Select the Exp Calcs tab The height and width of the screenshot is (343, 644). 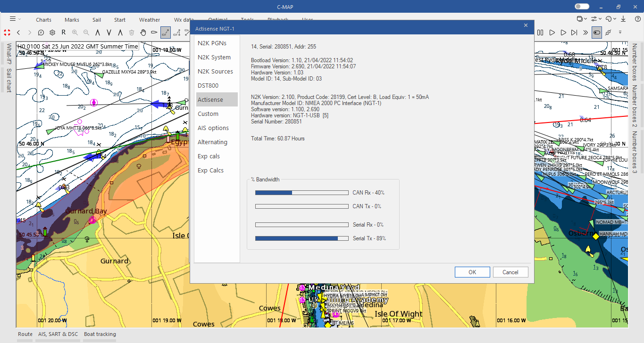(x=217, y=170)
